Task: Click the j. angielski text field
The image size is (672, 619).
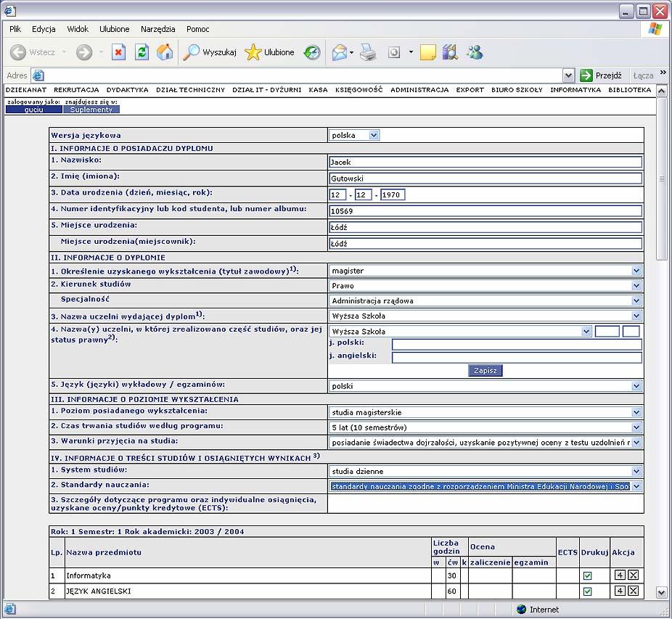Action: pos(517,358)
